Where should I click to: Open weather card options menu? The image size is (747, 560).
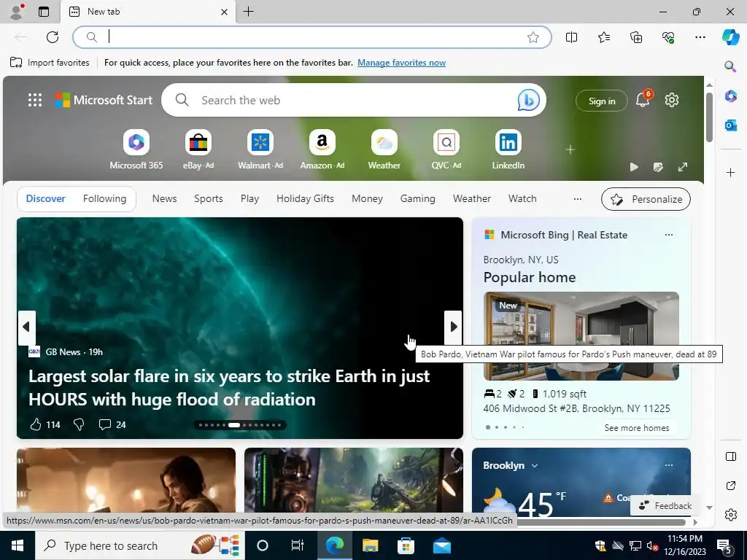click(x=669, y=465)
